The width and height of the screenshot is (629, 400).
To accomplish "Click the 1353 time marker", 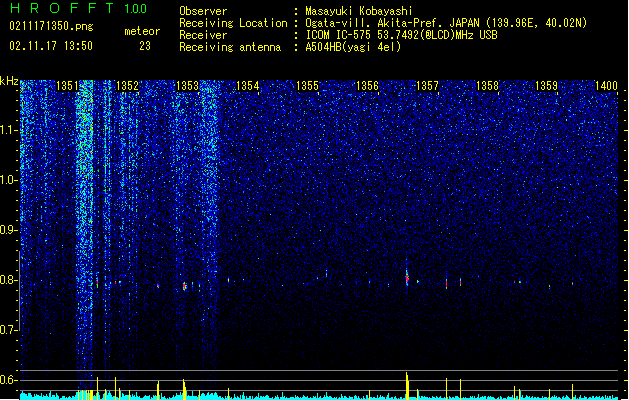I will [x=187, y=86].
